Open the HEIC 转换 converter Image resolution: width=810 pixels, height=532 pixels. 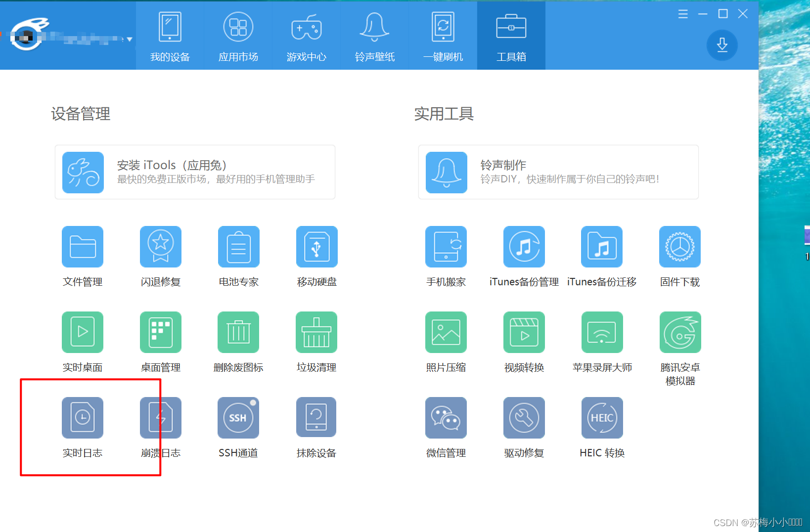pyautogui.click(x=602, y=418)
